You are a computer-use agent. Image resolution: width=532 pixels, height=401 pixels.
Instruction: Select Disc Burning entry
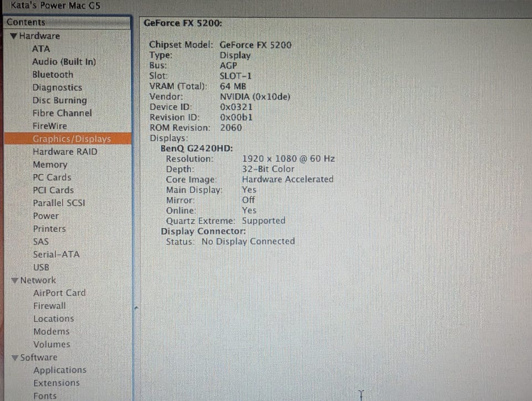pyautogui.click(x=60, y=100)
